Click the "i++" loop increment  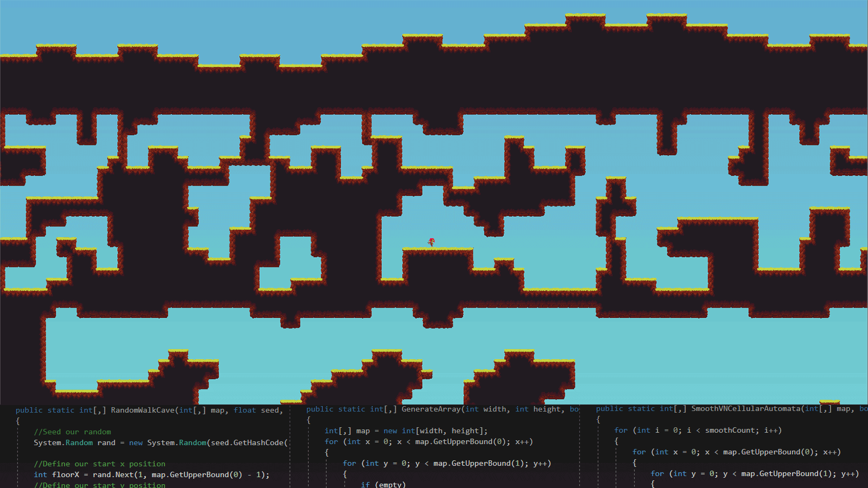pos(770,431)
